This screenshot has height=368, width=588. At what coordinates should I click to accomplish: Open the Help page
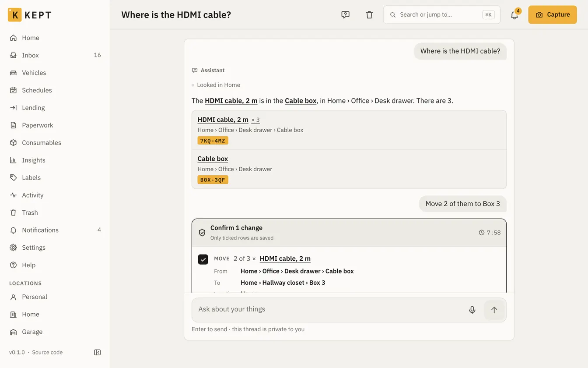point(55,265)
